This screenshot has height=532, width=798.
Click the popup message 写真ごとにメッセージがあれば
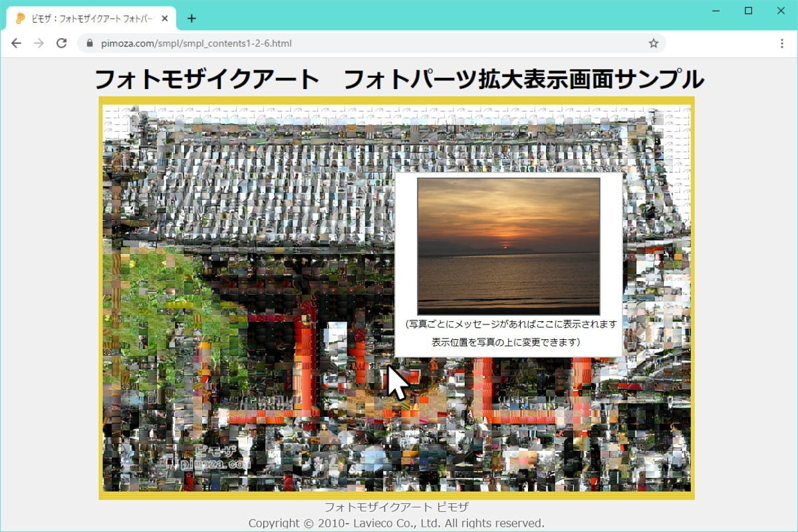pyautogui.click(x=511, y=325)
